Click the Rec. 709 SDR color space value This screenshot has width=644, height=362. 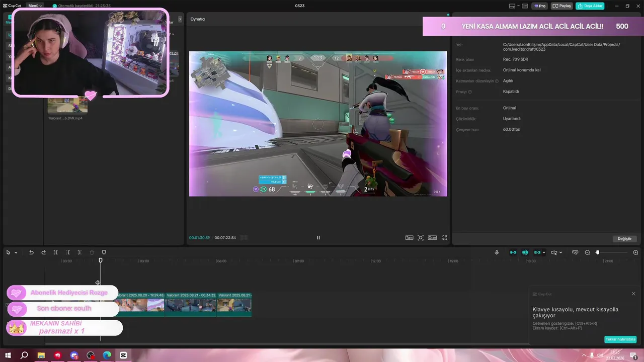point(515,59)
